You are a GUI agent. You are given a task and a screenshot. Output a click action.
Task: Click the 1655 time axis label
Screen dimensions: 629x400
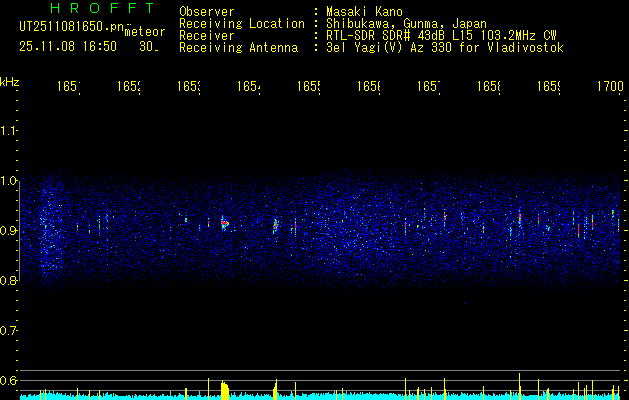point(308,86)
